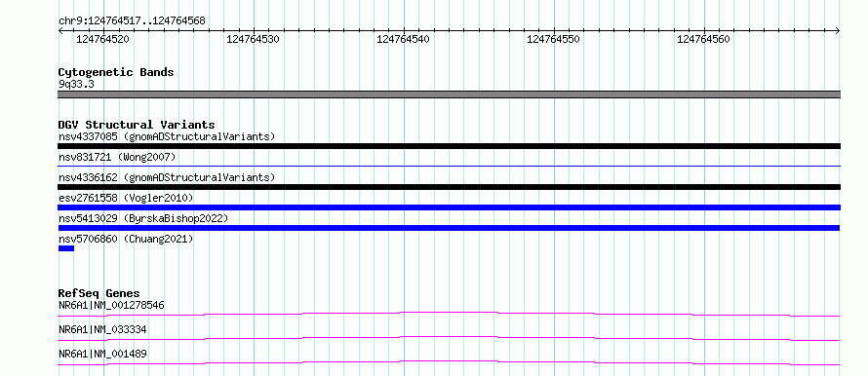Open the RefSeq Genes track title
The width and height of the screenshot is (868, 376).
[x=99, y=293]
